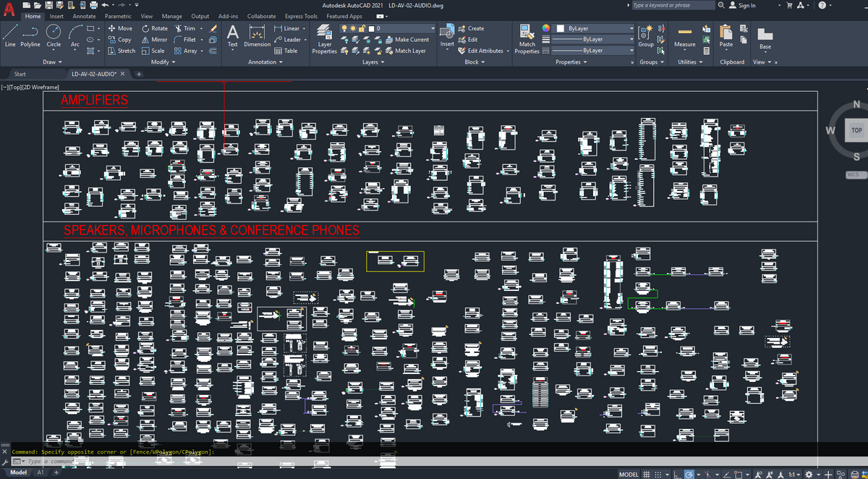Click Make Current layer button
This screenshot has height=479, width=868.
click(407, 40)
